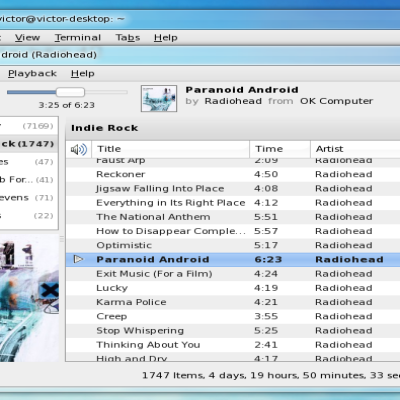Click the 4:21 time of Karma Police
The image size is (400, 400).
[266, 302]
